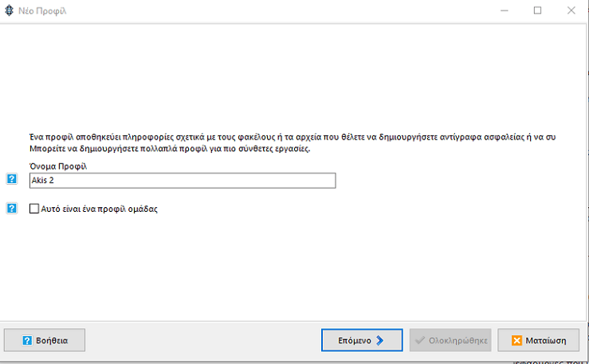Minimize the Νέο Προφίλ window

tap(504, 10)
